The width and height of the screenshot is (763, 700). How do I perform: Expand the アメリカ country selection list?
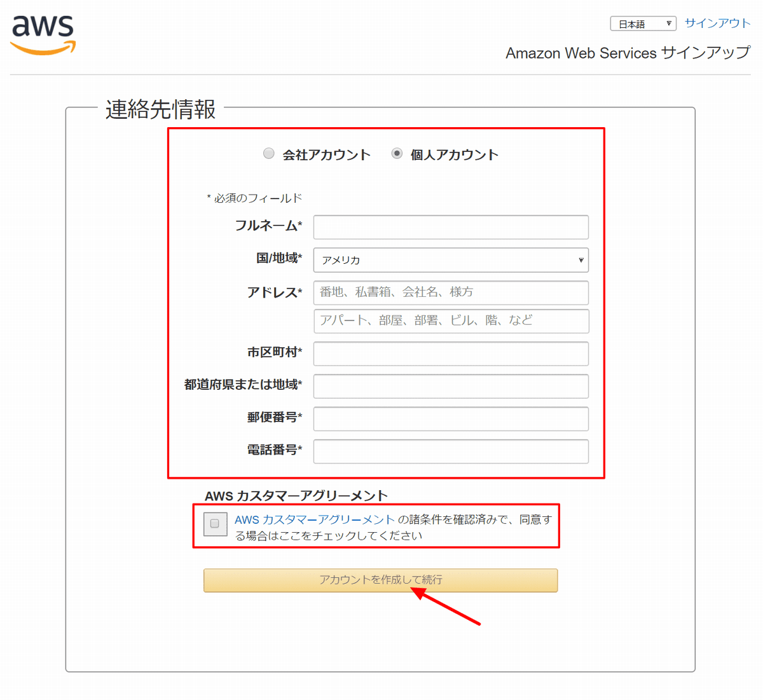[450, 260]
